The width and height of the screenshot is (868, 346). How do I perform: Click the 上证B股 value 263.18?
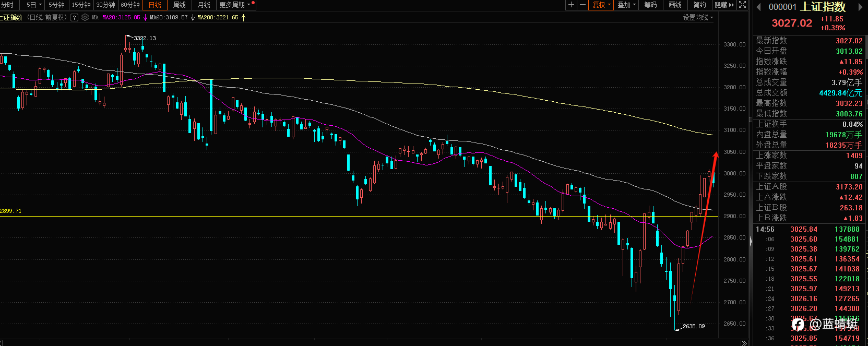[x=851, y=208]
